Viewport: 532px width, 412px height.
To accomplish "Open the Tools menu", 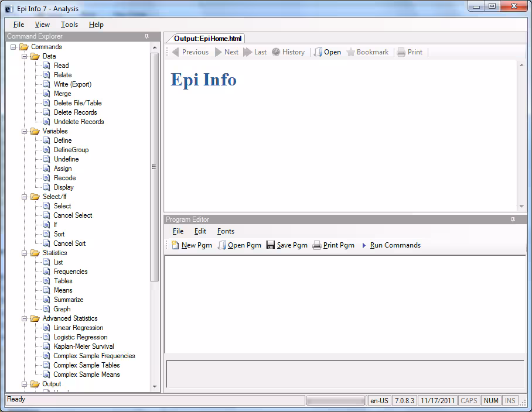I will point(69,25).
